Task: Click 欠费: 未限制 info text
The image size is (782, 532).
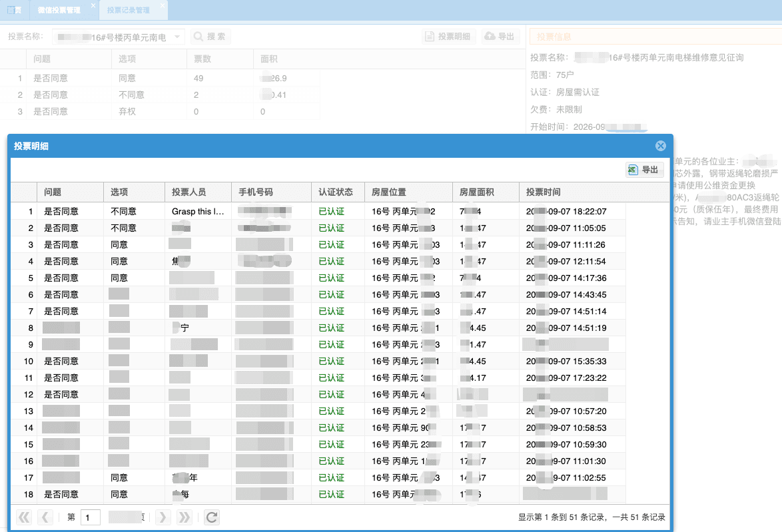Action: coord(556,109)
